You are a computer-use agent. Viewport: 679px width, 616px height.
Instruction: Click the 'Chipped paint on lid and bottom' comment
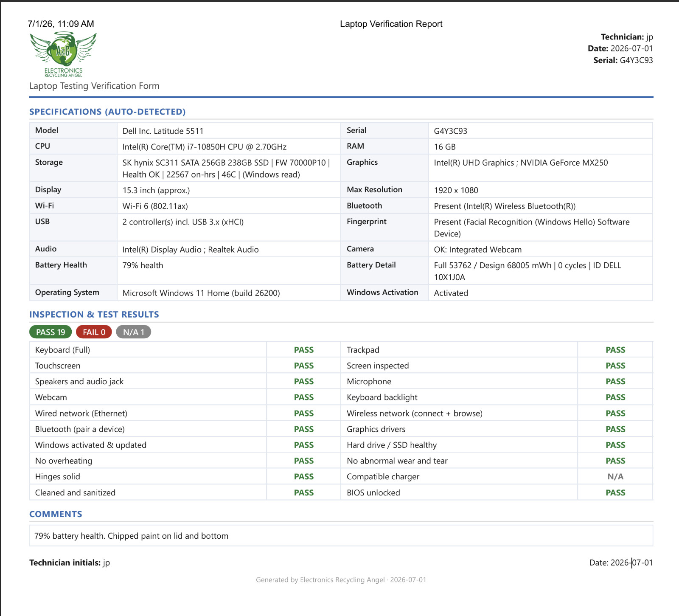[168, 536]
